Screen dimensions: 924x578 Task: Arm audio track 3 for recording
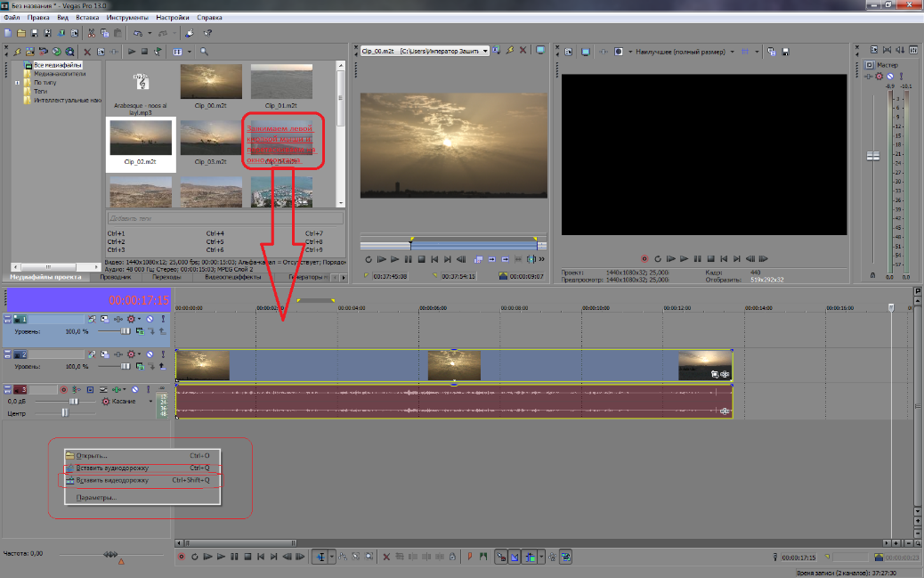[x=63, y=390]
